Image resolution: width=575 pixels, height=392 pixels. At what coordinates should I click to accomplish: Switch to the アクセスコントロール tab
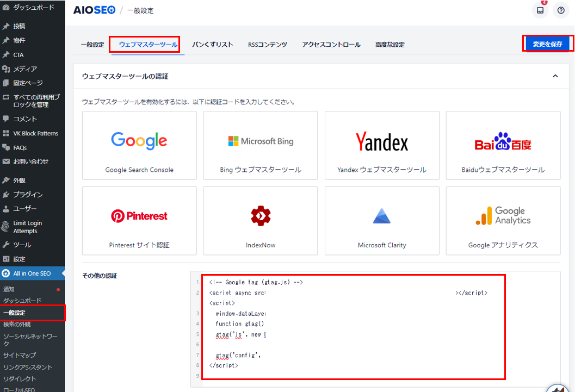coord(331,45)
